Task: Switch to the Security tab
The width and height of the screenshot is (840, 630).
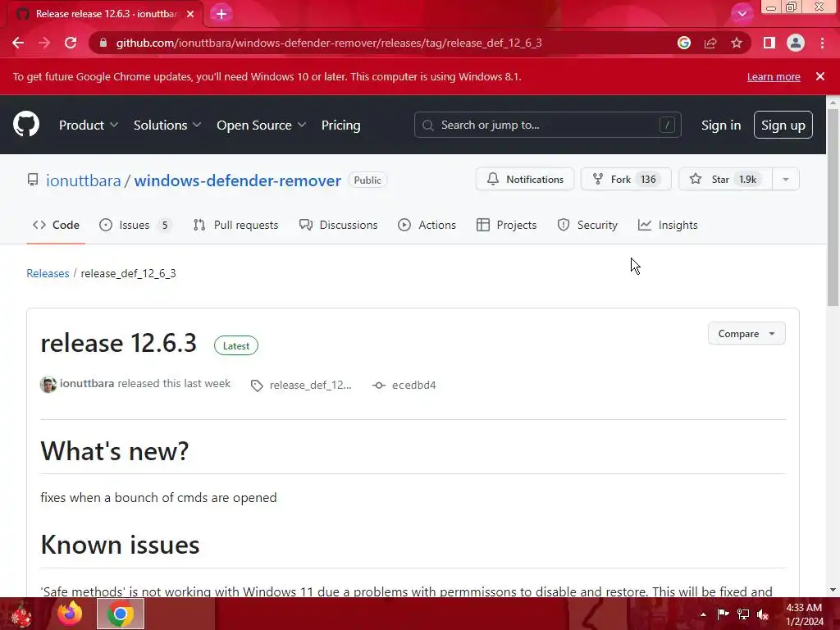Action: tap(587, 225)
